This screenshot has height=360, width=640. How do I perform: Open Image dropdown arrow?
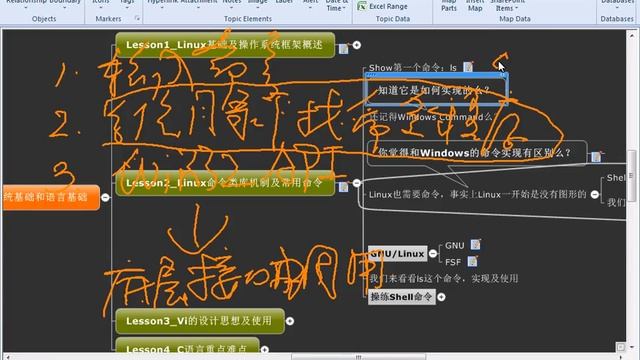(x=258, y=7)
